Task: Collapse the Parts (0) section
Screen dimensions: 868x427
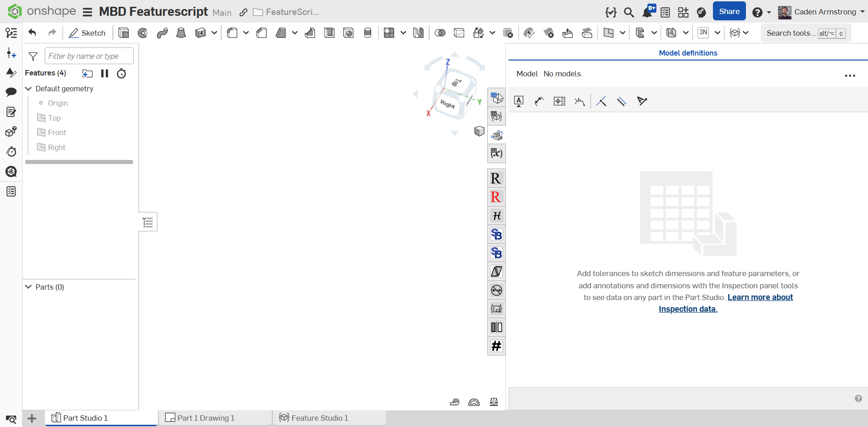Action: point(28,287)
